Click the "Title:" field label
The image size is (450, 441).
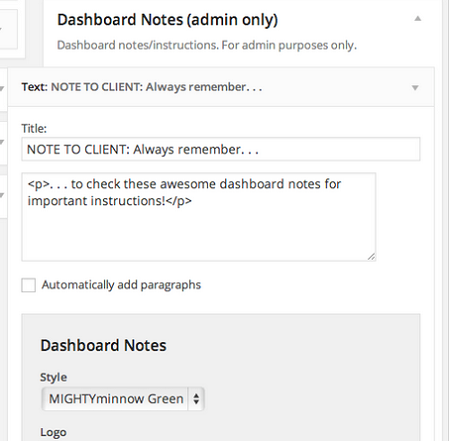pyautogui.click(x=34, y=129)
